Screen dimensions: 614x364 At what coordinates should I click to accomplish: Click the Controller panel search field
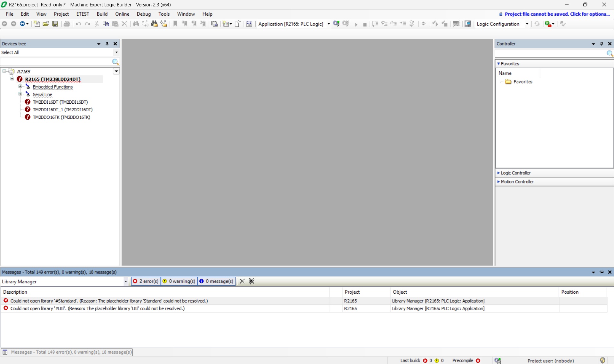pyautogui.click(x=550, y=53)
